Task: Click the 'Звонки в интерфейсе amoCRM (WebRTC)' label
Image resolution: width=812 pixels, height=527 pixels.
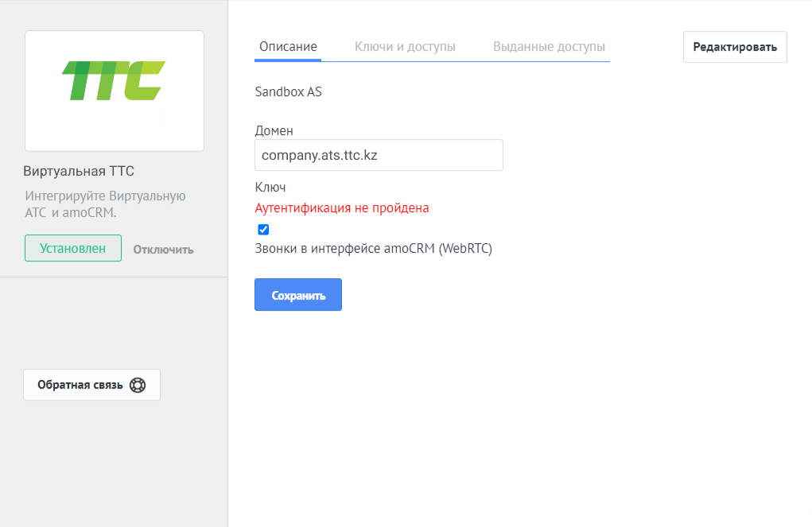Action: (x=373, y=249)
